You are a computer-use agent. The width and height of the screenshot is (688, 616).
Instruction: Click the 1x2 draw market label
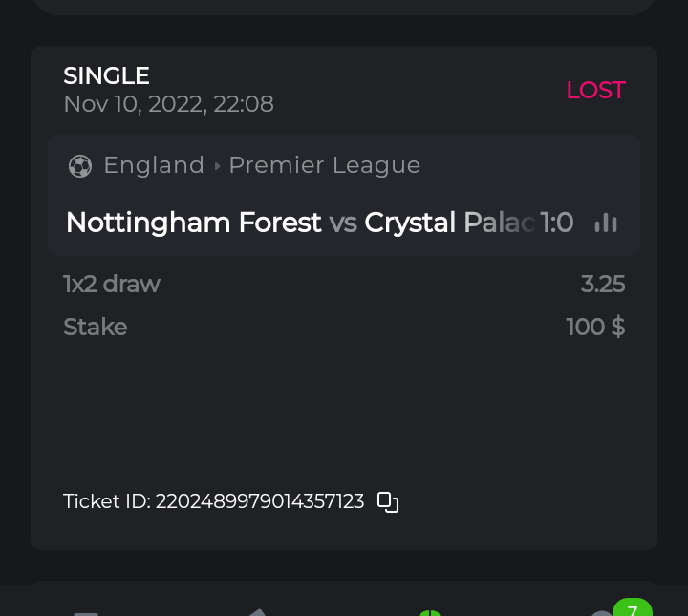[x=112, y=284]
